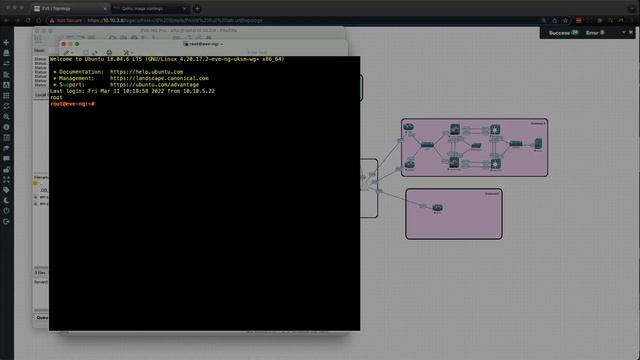Click https://ubuntu.com/advantage in terminal

coord(154,84)
